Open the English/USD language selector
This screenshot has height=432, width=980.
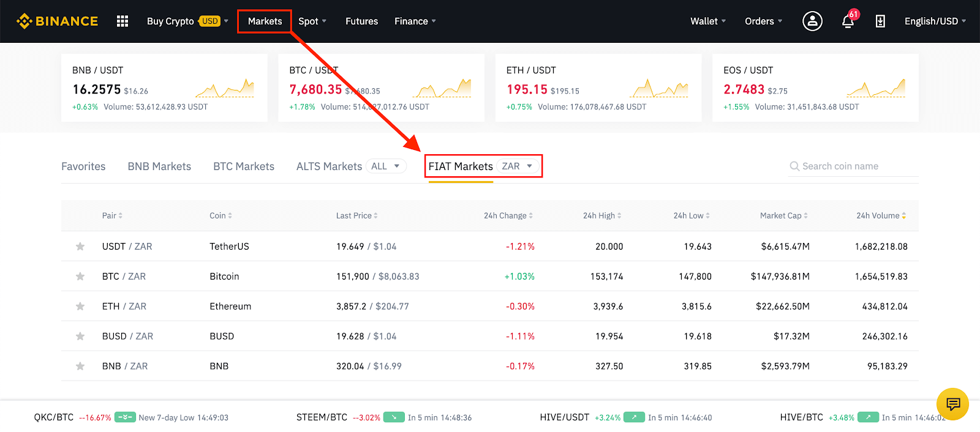(x=935, y=21)
